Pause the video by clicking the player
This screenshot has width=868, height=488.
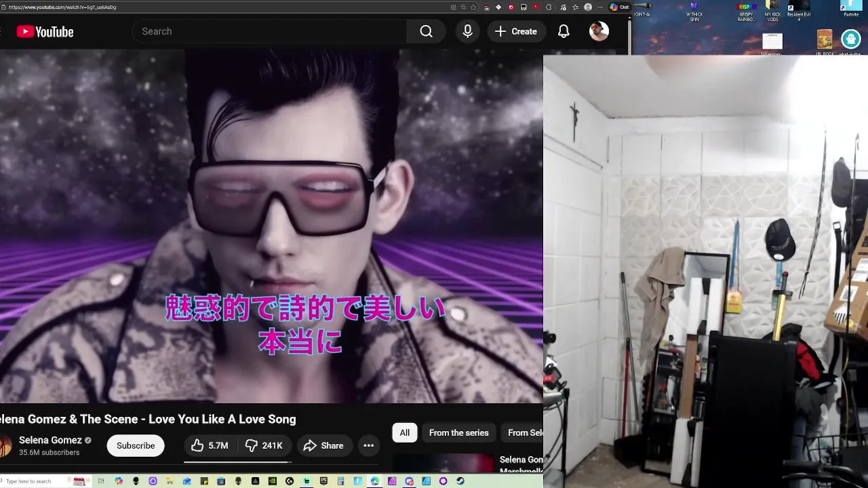[x=271, y=227]
